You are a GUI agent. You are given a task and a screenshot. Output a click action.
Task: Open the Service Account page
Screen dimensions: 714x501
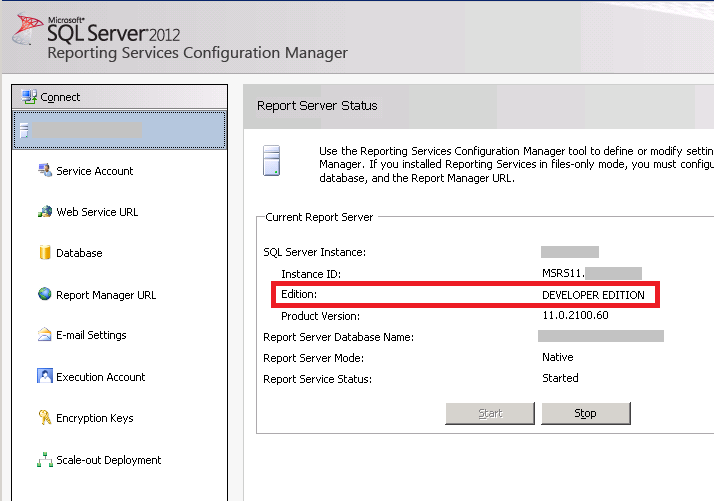click(95, 171)
